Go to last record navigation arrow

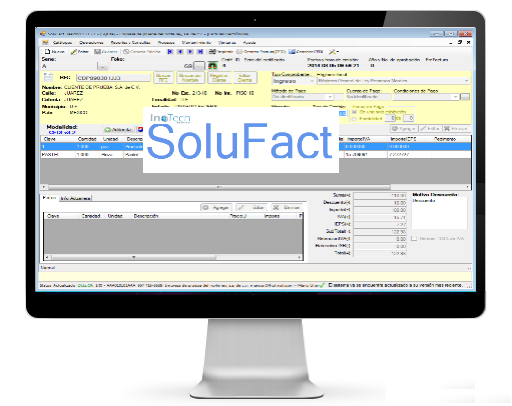pyautogui.click(x=200, y=52)
